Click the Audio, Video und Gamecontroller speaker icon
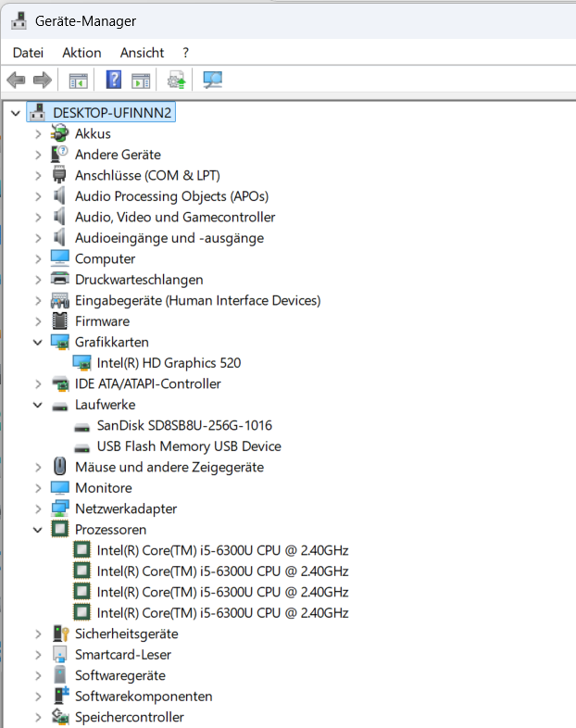576x728 pixels. (60, 217)
